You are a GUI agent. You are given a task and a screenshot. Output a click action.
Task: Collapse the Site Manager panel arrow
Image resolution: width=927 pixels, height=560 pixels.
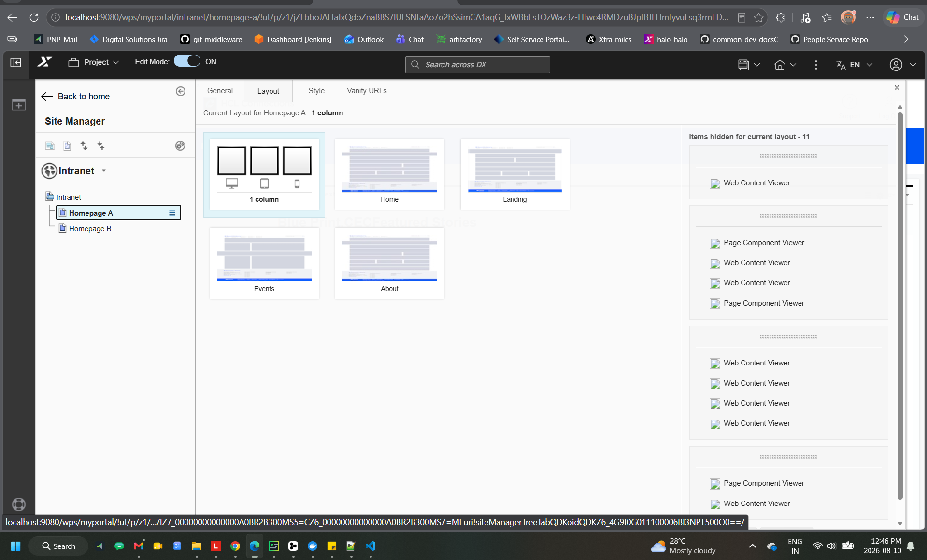click(x=181, y=91)
